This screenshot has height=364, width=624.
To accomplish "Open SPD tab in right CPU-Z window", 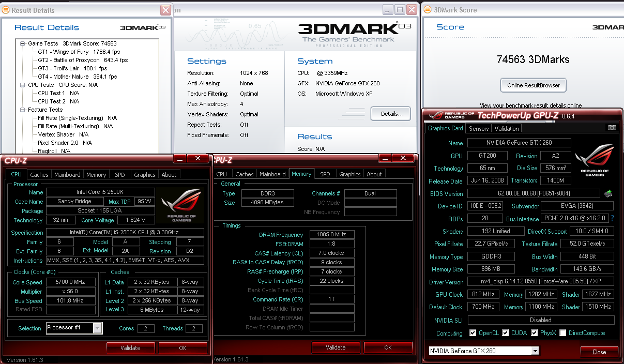I will click(x=325, y=174).
